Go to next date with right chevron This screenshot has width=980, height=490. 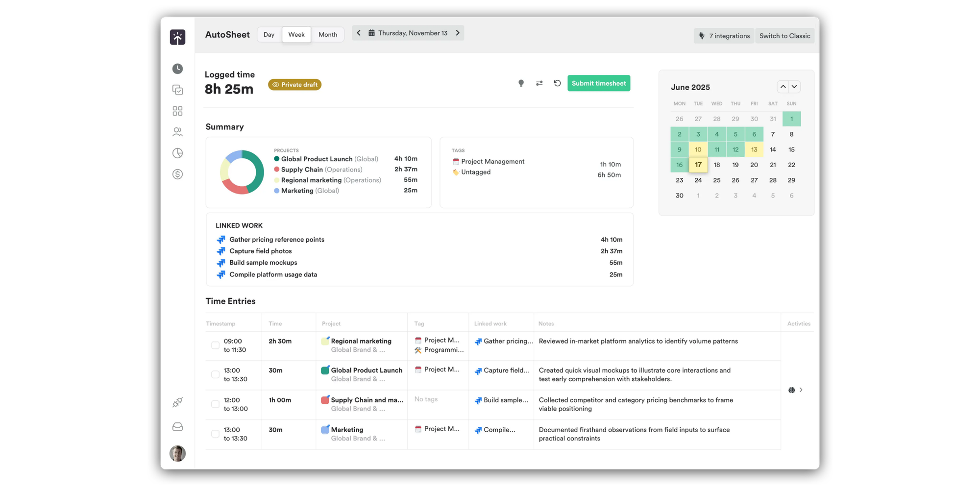458,33
